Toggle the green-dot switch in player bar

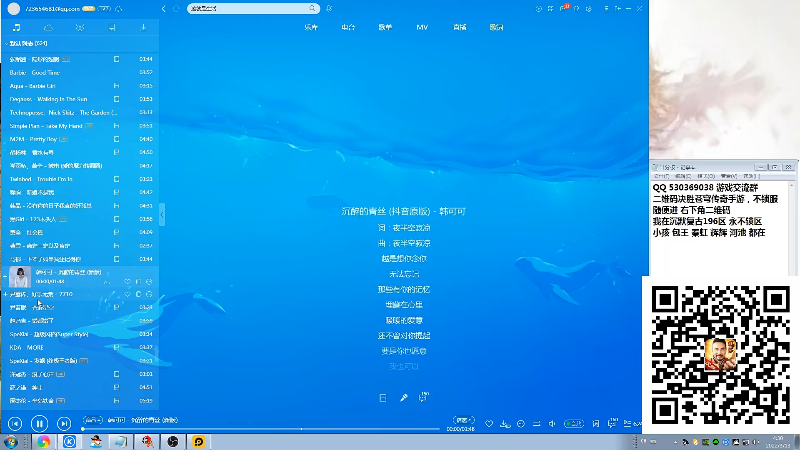[x=574, y=423]
